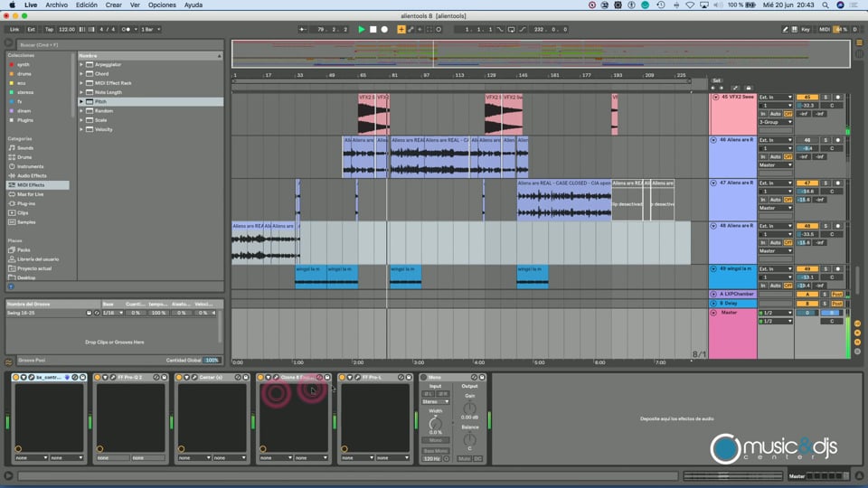Click wrench icon on Center device
Viewport: 868px width, 488px height.
tap(194, 378)
